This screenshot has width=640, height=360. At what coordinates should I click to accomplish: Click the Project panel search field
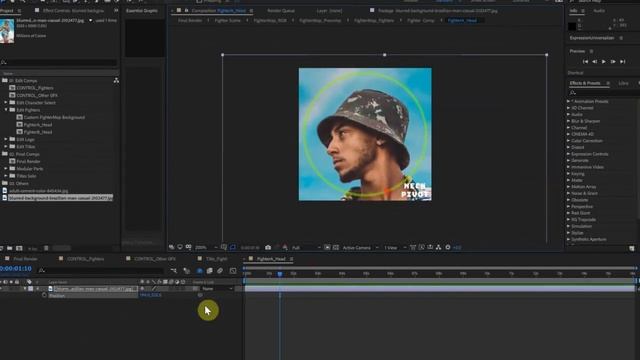point(59,62)
